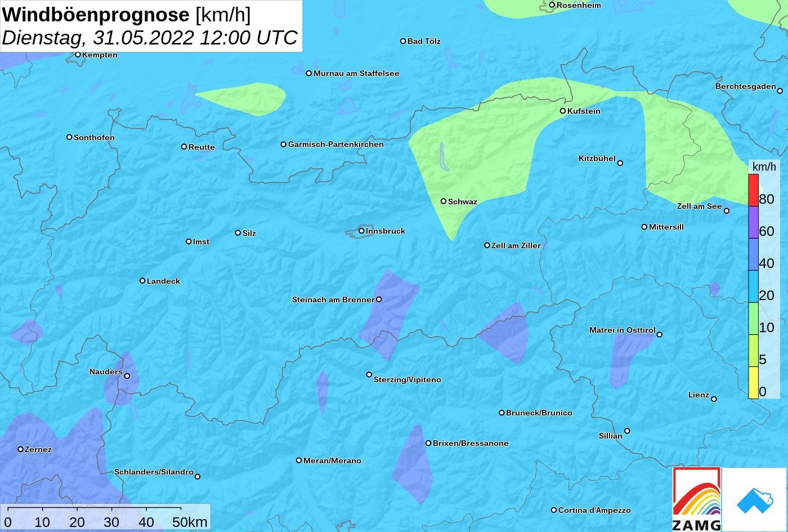The height and width of the screenshot is (532, 788).
Task: Click the Nauders label
Action: 106,372
